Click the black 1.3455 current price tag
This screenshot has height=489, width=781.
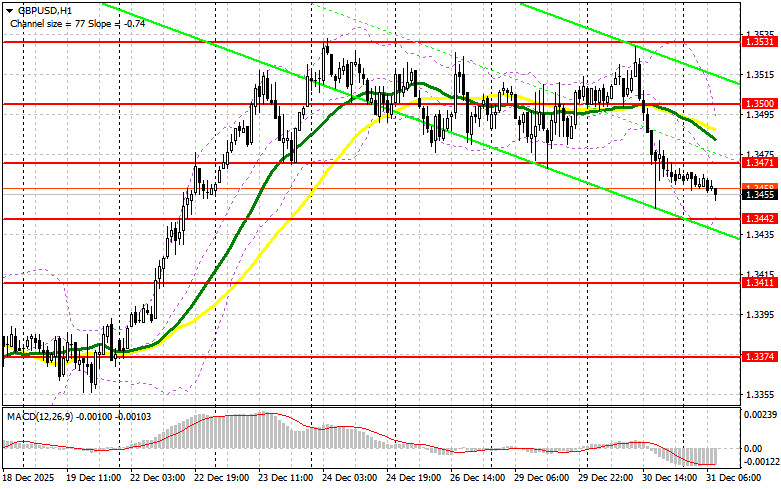(756, 195)
